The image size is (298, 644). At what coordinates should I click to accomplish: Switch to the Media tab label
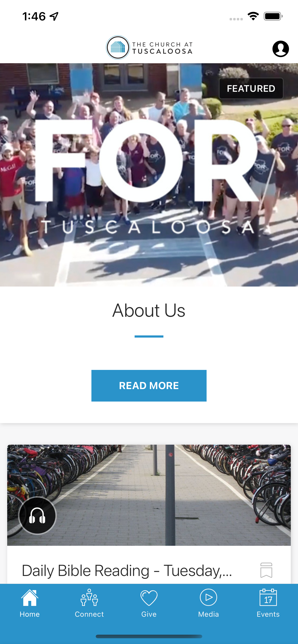[208, 614]
